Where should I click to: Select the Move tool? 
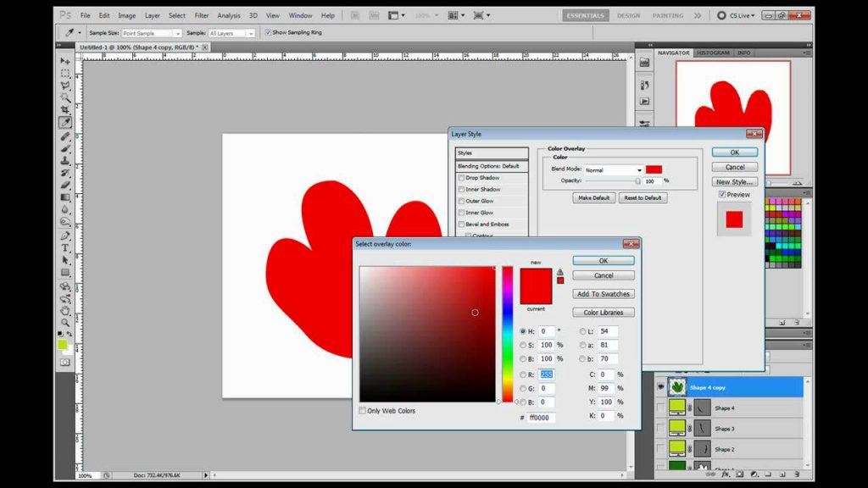[65, 61]
